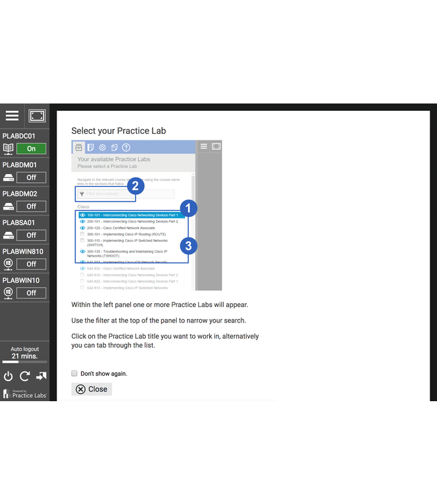Click the refresh arrow icon in the sidebar

point(25,376)
